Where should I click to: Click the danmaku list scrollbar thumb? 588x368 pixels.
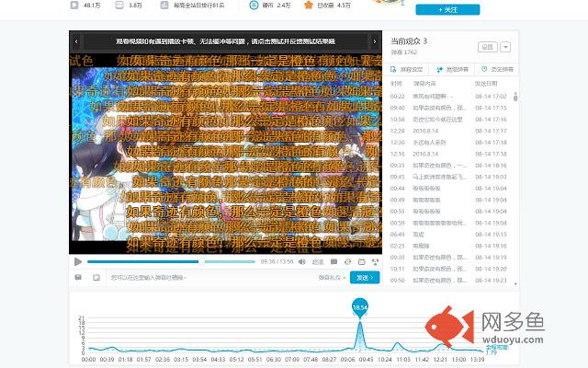coord(515,97)
